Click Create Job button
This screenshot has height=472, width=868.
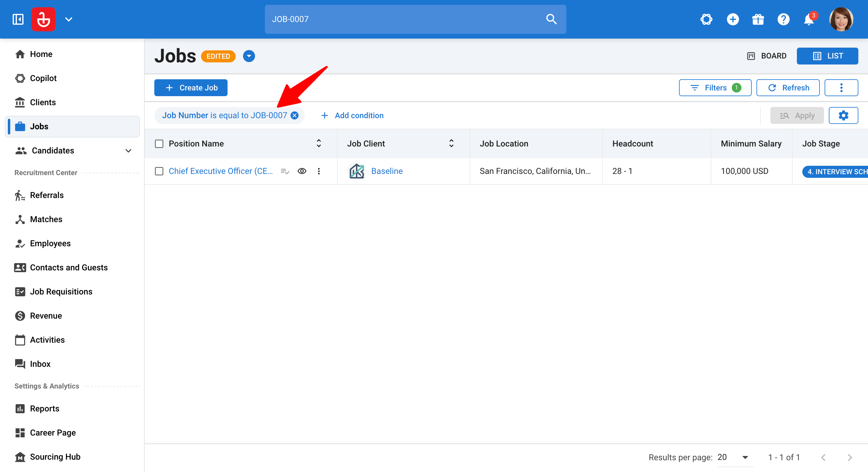coord(191,88)
